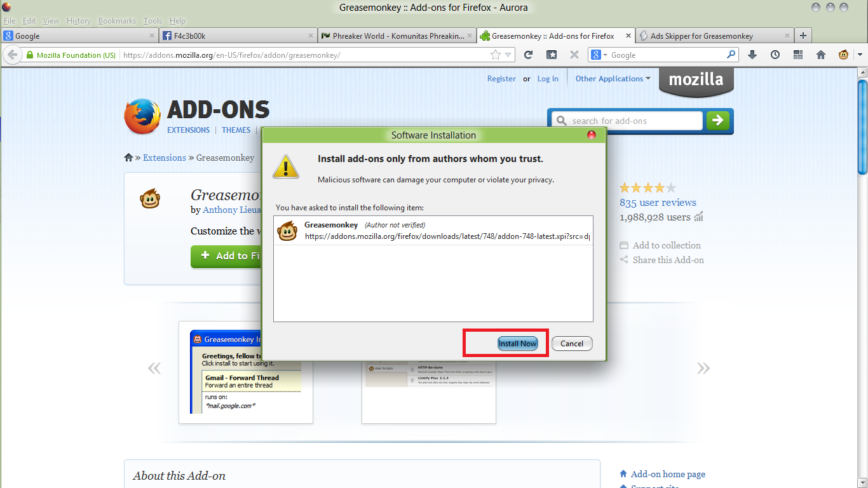Click the toolbar search magnifier icon

[x=731, y=55]
